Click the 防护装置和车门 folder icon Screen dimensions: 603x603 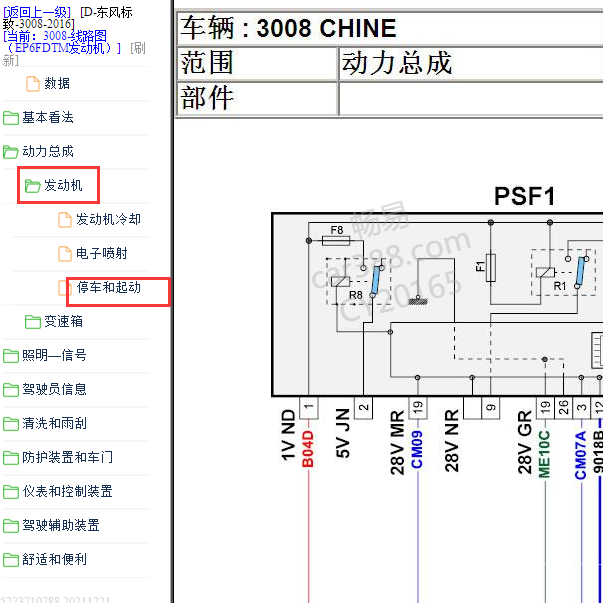pos(11,458)
